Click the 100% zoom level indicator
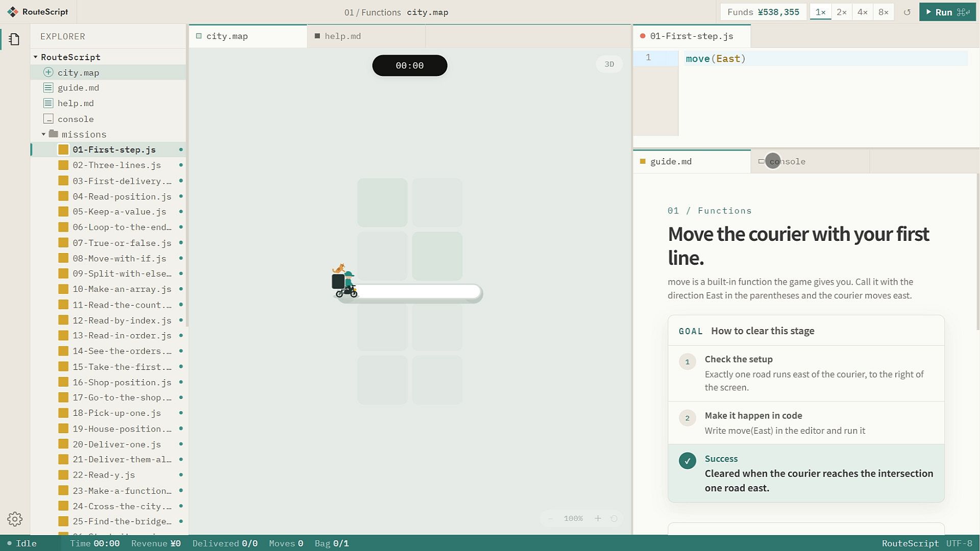980x551 pixels. coord(573,518)
